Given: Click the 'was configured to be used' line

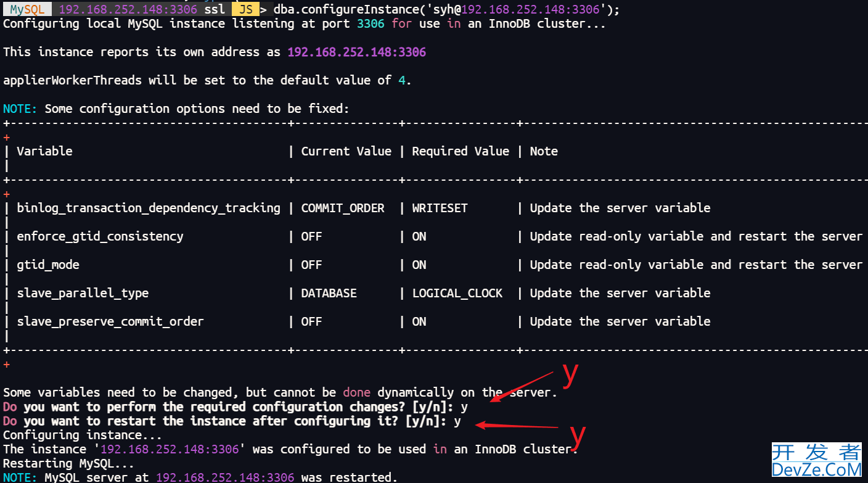Looking at the screenshot, I should [x=291, y=449].
